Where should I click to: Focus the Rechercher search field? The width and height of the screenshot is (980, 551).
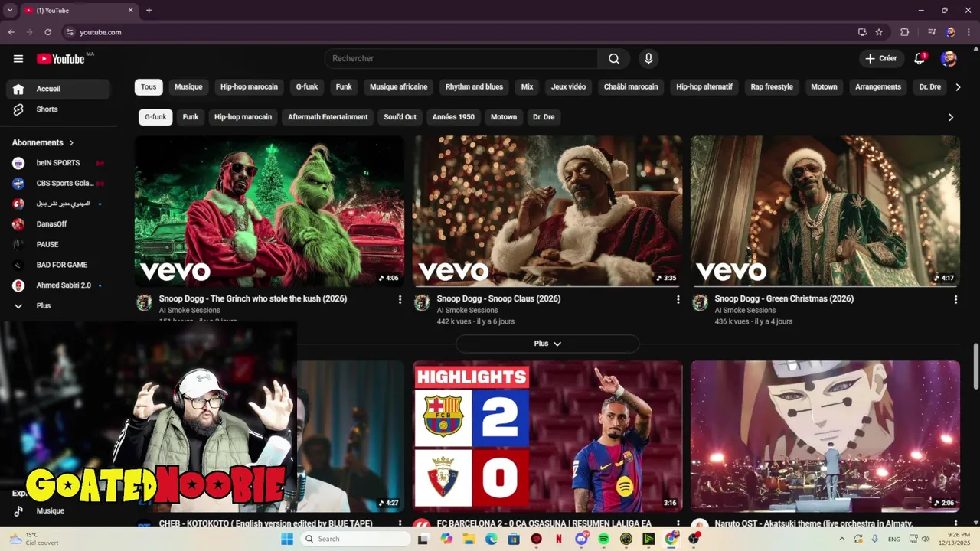461,59
